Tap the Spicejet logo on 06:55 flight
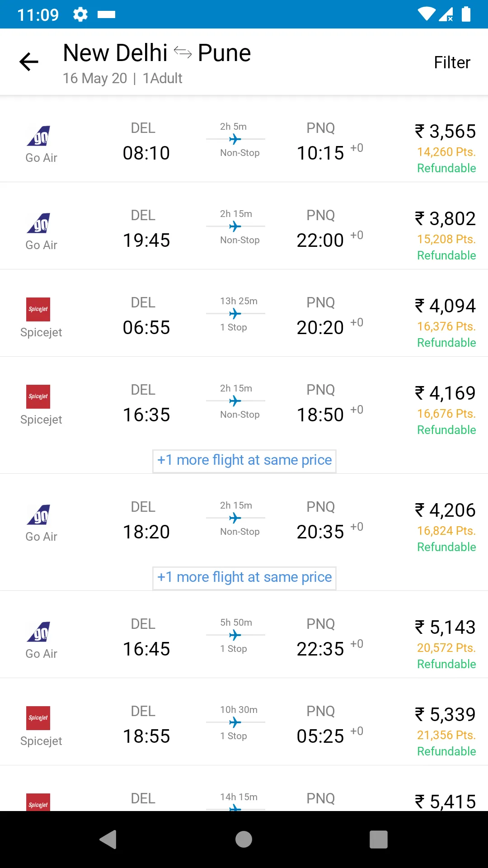488x868 pixels. click(38, 310)
